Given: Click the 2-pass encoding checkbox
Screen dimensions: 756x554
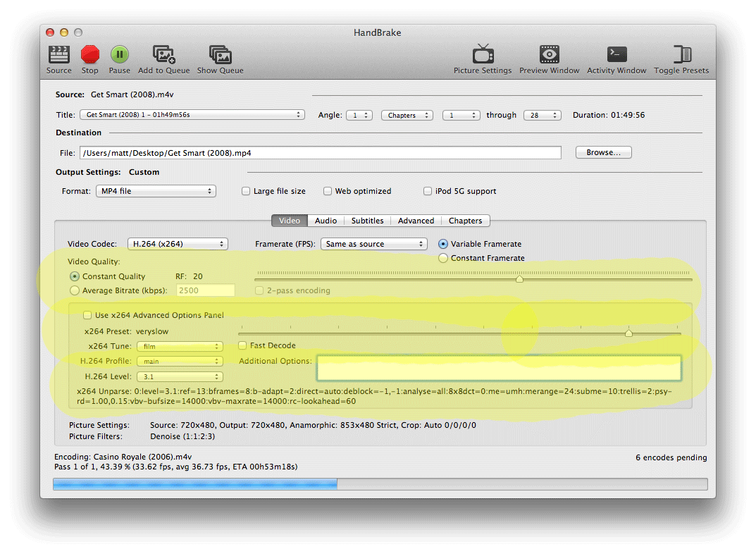Looking at the screenshot, I should coord(259,290).
